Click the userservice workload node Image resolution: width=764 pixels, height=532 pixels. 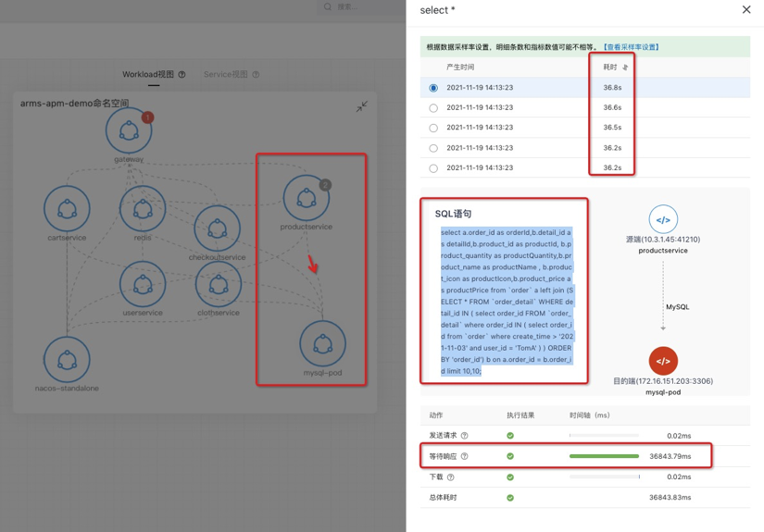[143, 284]
